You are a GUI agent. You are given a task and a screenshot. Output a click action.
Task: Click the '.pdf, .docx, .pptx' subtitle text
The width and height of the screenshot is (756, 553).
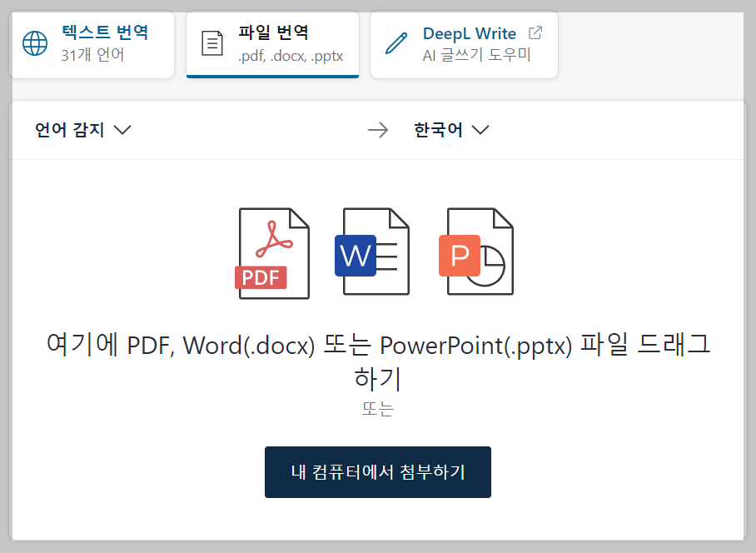291,56
